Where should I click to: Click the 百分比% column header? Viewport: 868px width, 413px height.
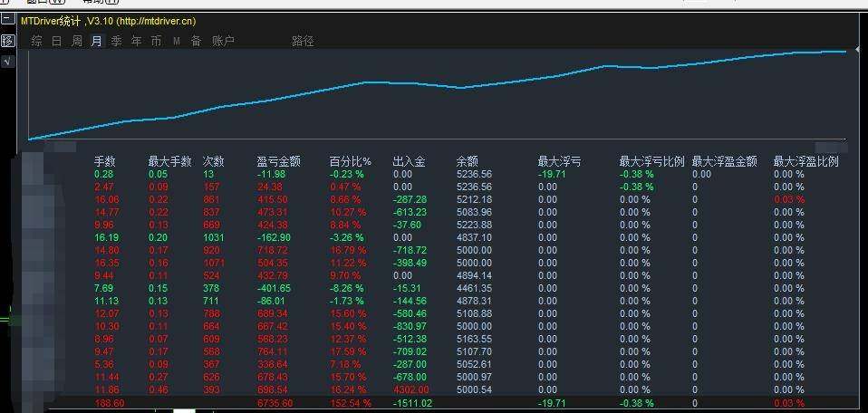click(x=351, y=161)
